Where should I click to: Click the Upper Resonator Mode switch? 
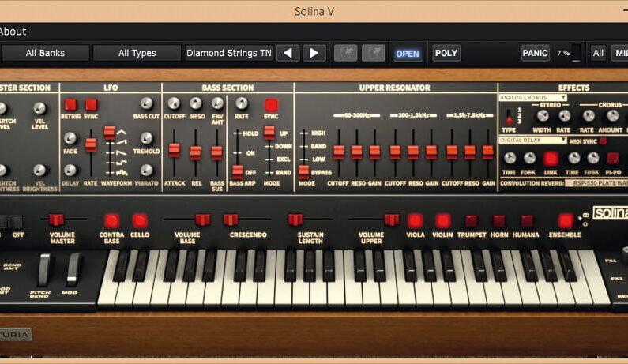(304, 171)
